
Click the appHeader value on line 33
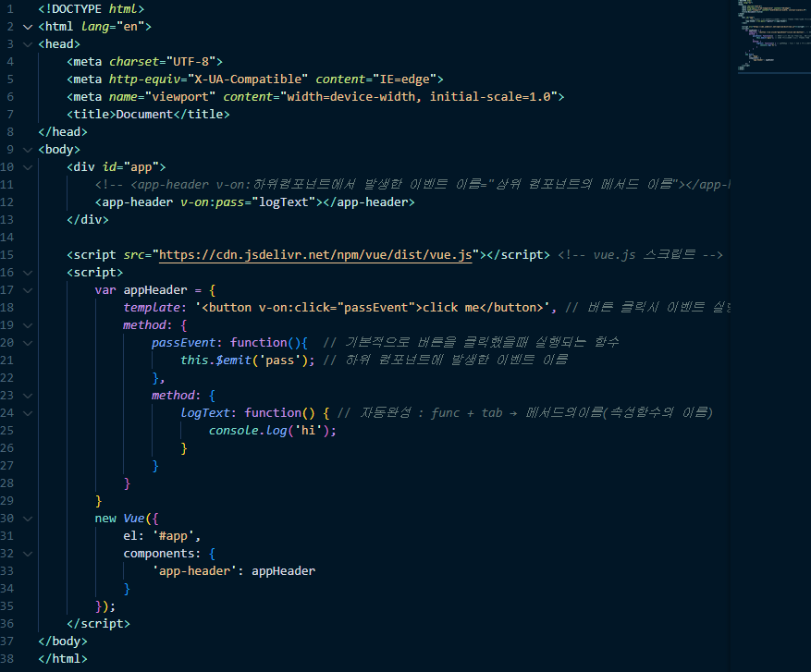[284, 571]
